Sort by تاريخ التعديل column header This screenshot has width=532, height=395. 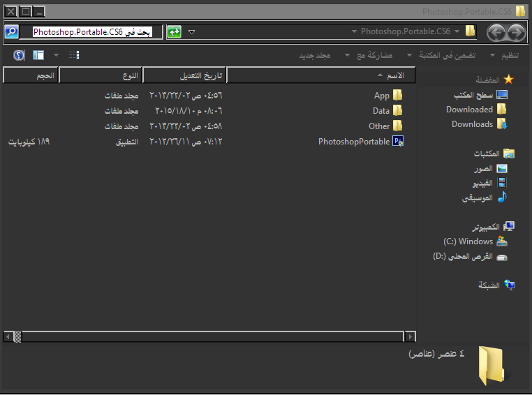click(x=184, y=75)
